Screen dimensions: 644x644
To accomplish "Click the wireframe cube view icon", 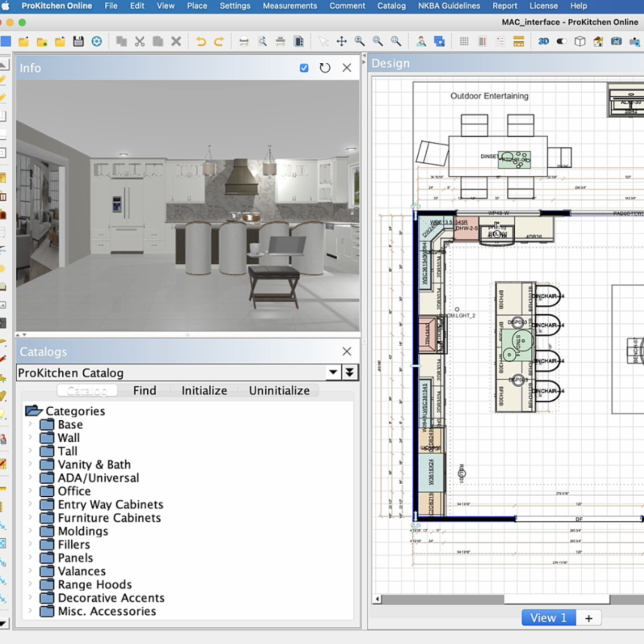I will point(580,41).
